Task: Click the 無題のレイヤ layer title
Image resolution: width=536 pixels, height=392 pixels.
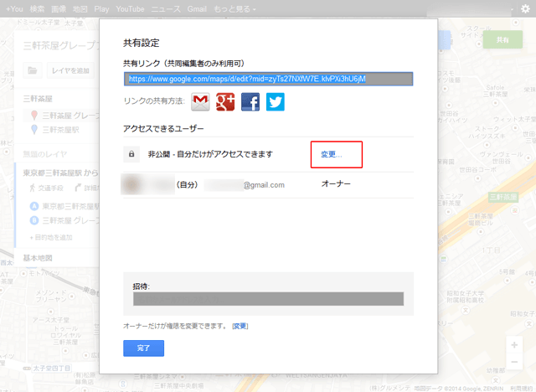Action: (x=44, y=154)
